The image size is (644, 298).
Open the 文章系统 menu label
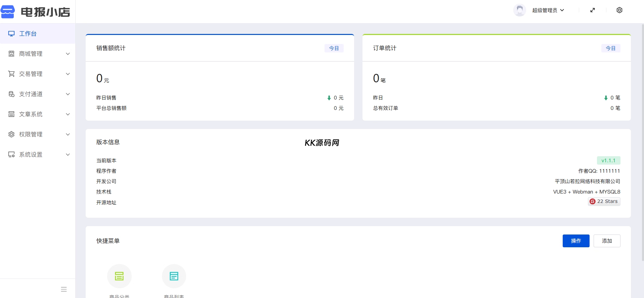point(31,114)
